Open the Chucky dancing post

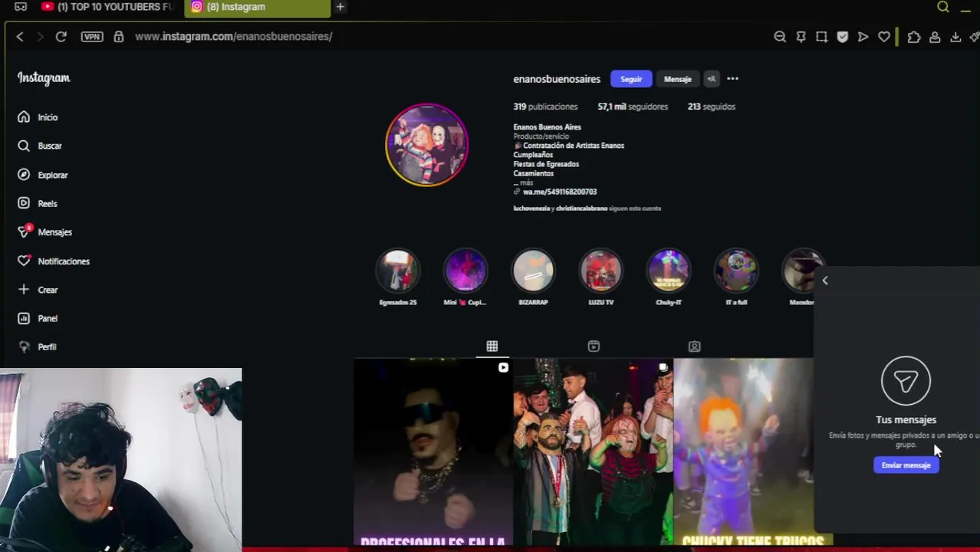pos(743,452)
